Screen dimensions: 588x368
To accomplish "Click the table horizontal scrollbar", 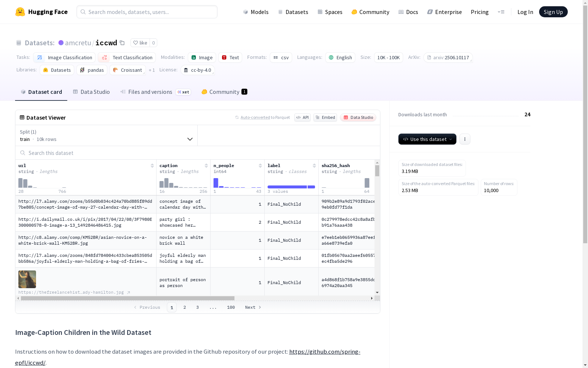I will coord(128,298).
